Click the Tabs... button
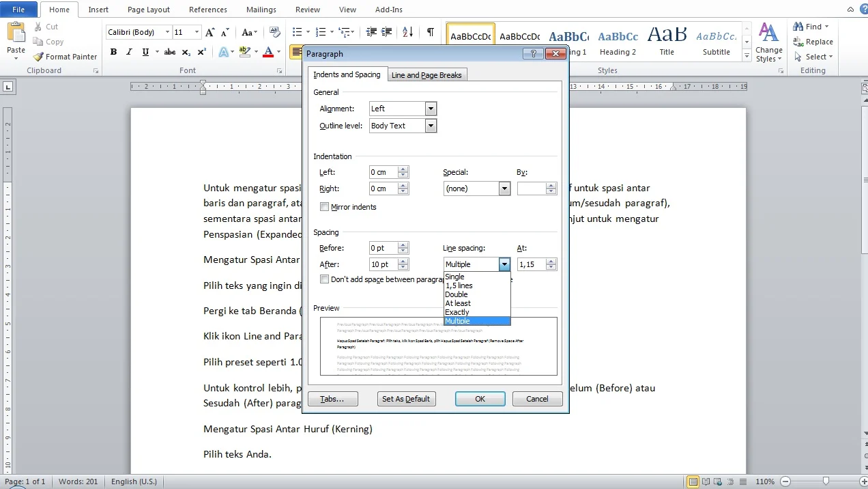Screen dimensions: 868x489 click(332, 399)
